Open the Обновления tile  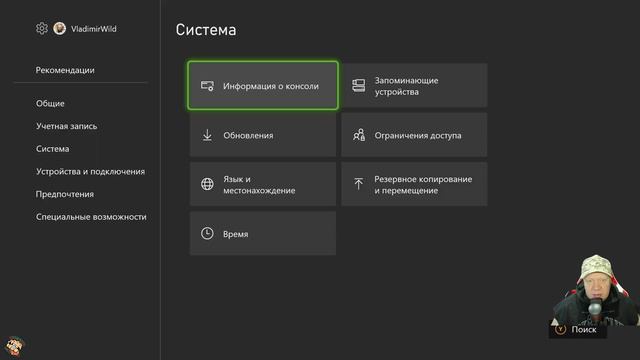point(263,135)
